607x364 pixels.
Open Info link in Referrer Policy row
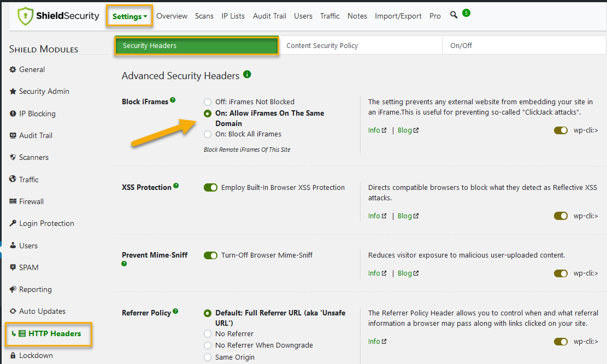(x=377, y=342)
